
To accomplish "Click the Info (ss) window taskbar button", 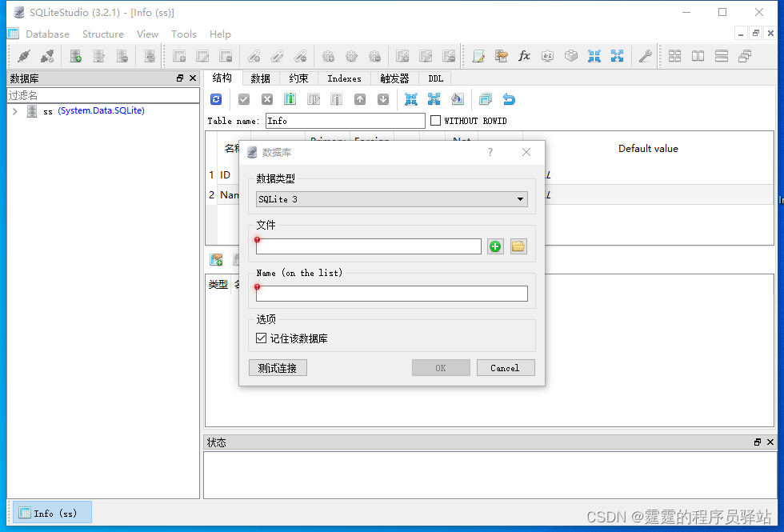I will pos(52,513).
